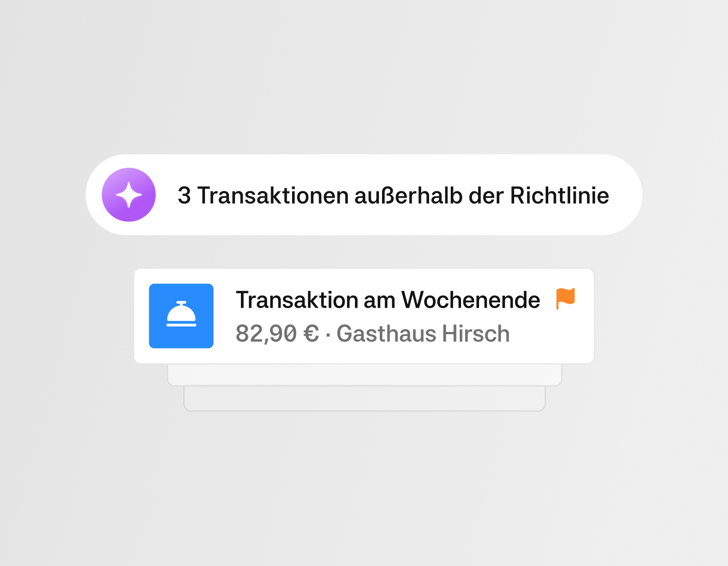This screenshot has width=728, height=566.
Task: Click the euro symbol in the amount
Action: click(311, 334)
